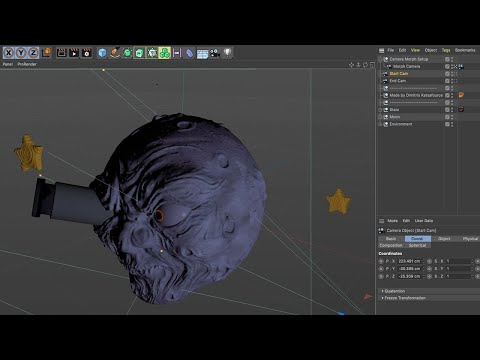Open the Extrude generators icon
The height and width of the screenshot is (360, 480).
pyautogui.click(x=139, y=53)
